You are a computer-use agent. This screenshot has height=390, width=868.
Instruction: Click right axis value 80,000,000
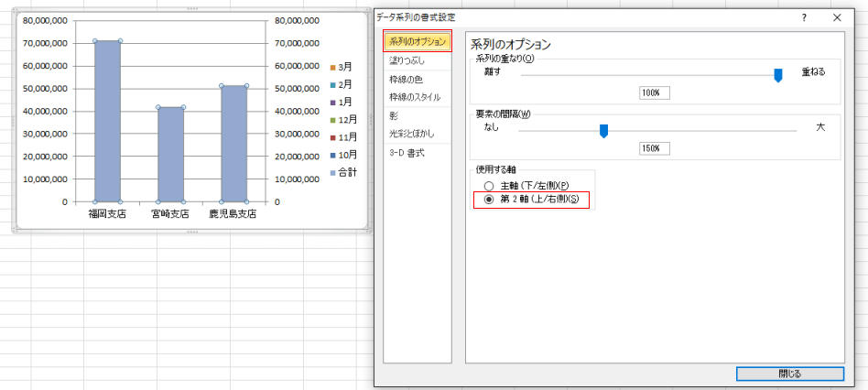point(298,20)
